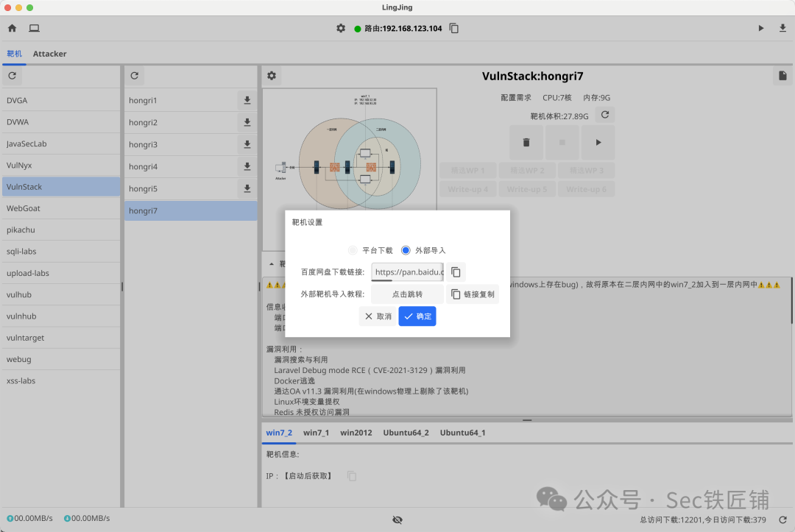Copy the router IP with the copy icon
The width and height of the screenshot is (795, 532).
453,27
